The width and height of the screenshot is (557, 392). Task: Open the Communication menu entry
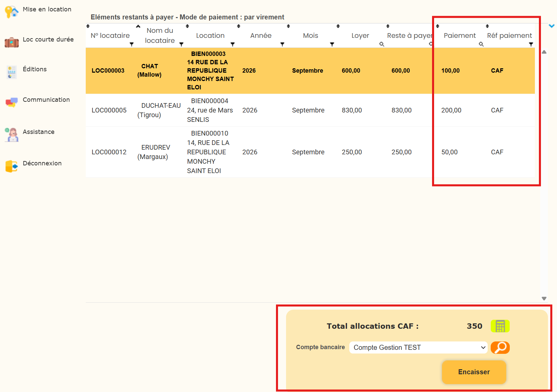point(46,100)
